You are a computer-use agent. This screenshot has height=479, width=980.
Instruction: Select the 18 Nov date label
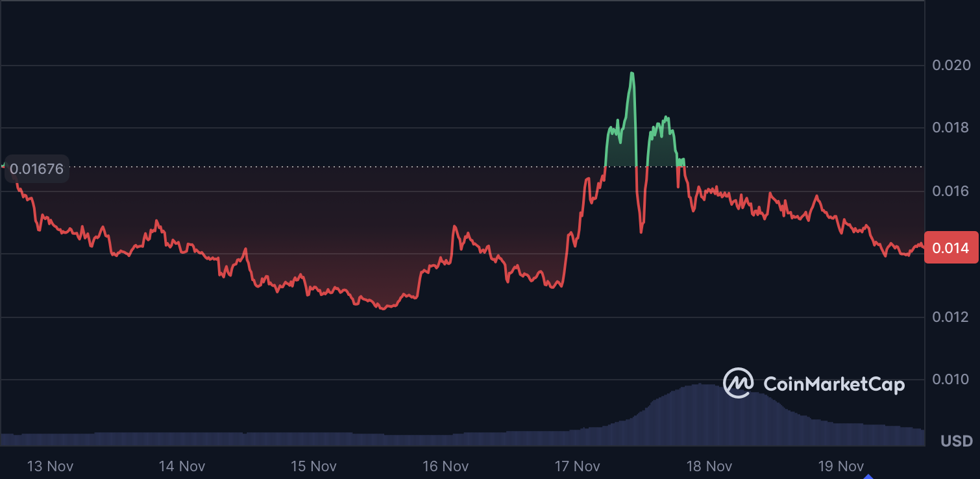pyautogui.click(x=709, y=466)
